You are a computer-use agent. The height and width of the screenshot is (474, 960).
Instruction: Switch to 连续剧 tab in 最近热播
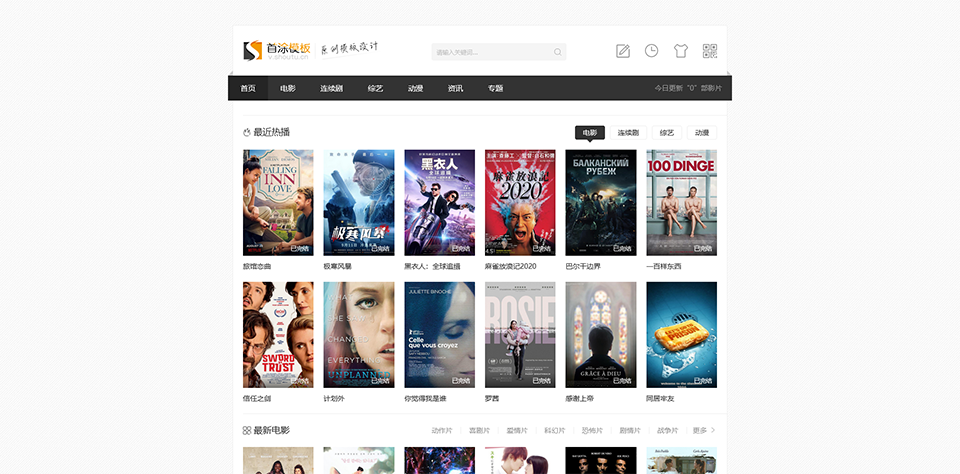628,133
